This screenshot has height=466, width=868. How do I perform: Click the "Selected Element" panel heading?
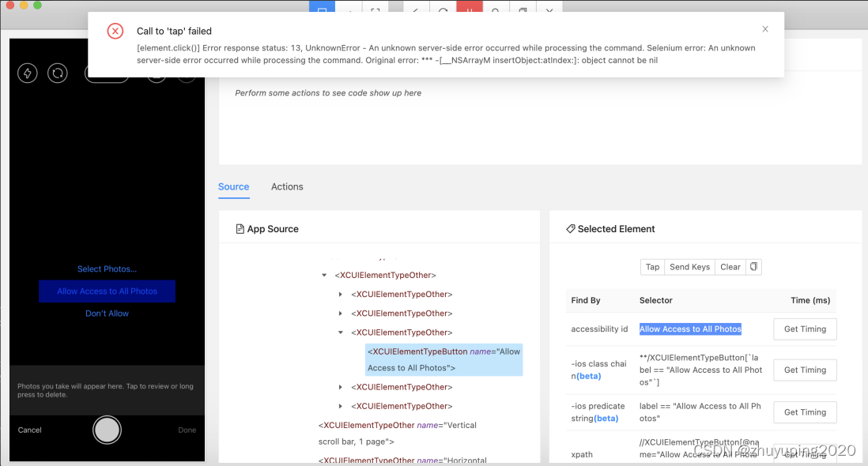tap(610, 229)
